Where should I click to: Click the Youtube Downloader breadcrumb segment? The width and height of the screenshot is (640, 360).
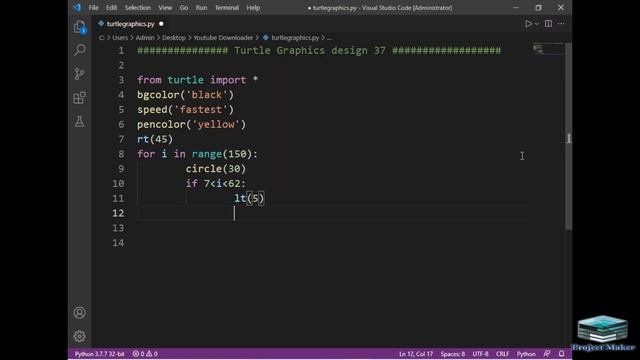click(x=223, y=38)
